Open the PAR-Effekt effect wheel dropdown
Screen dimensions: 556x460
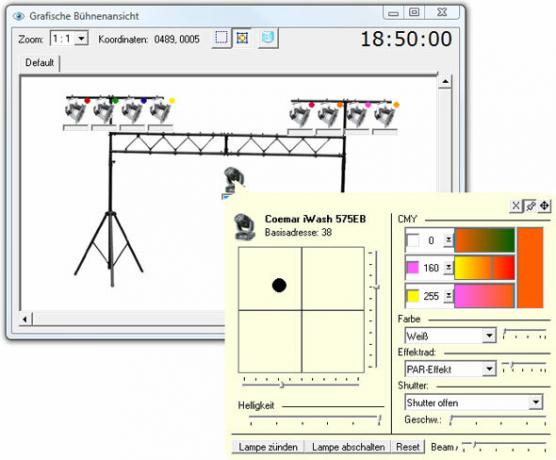tap(489, 369)
